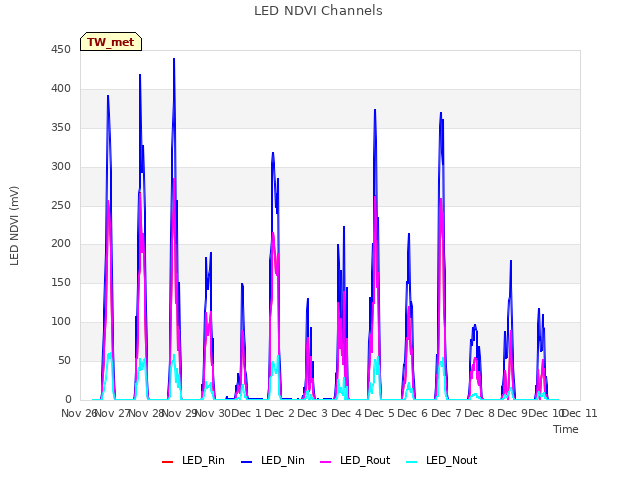The height and width of the screenshot is (480, 640).
Task: Click the Dec 4 x-axis tick label
Action: [346, 413]
